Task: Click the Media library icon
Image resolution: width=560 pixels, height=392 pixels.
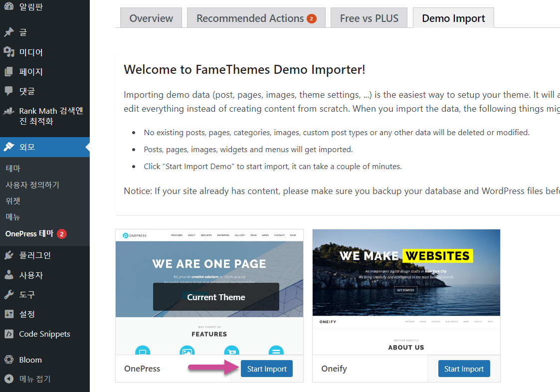Action: click(9, 52)
